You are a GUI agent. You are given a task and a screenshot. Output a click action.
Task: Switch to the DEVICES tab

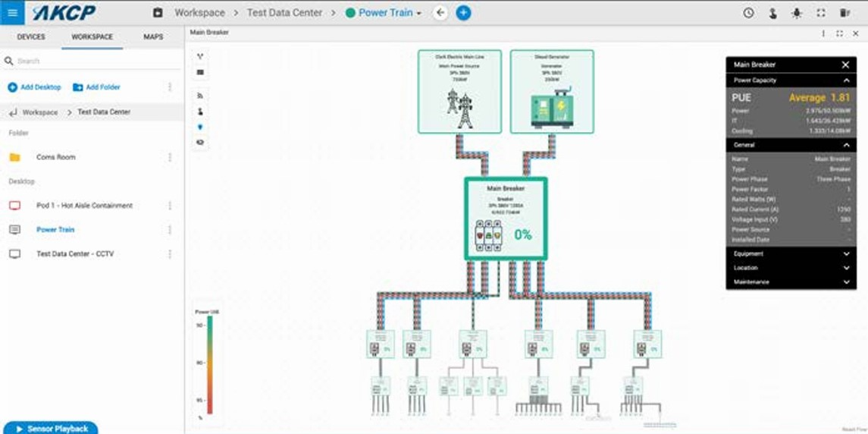pyautogui.click(x=31, y=37)
